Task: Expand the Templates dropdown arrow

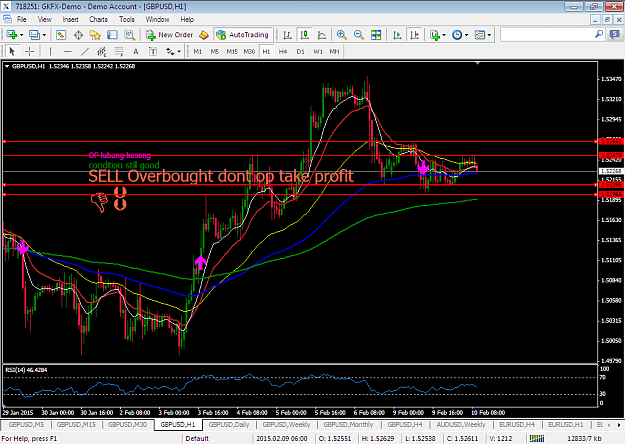Action: (489, 35)
